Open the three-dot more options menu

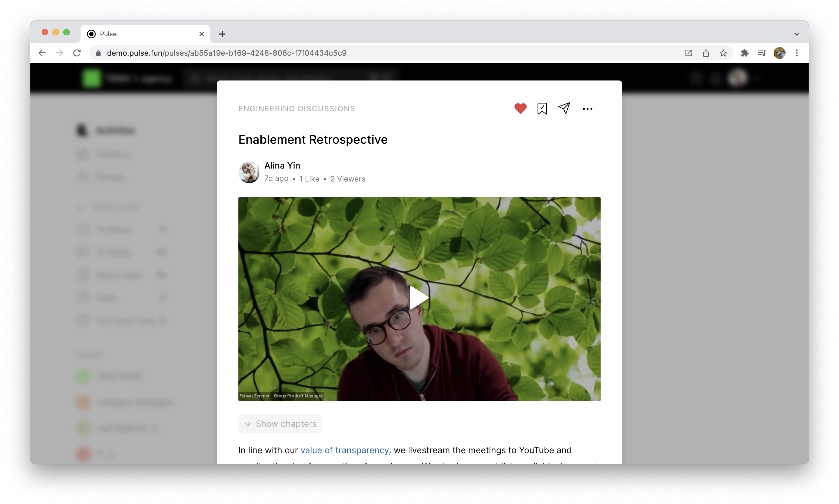[x=587, y=109]
